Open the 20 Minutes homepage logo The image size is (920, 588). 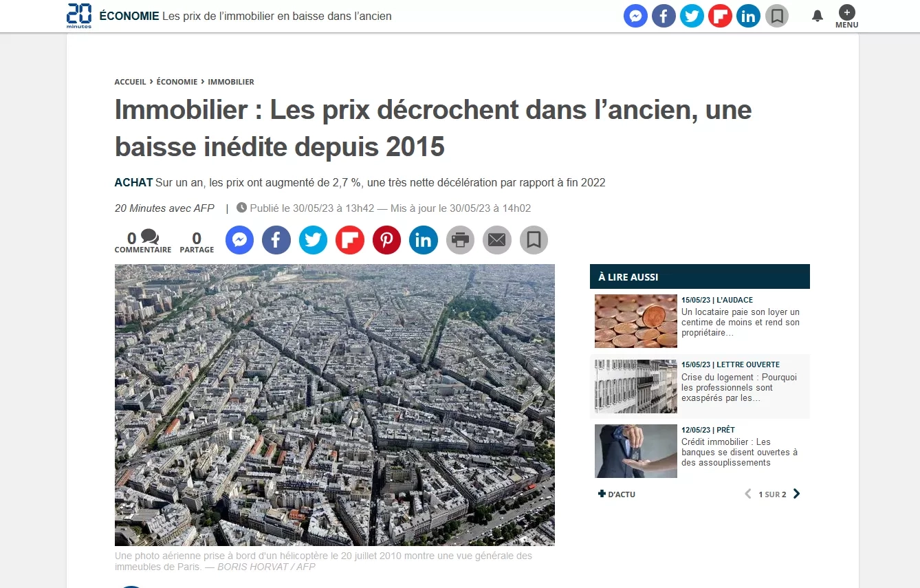[x=79, y=15]
